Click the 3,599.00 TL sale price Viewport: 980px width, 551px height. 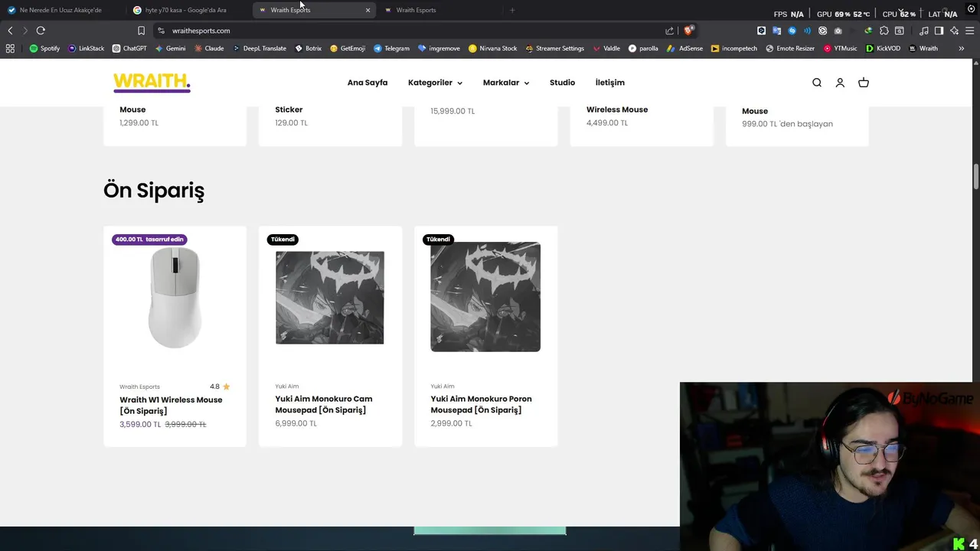pyautogui.click(x=140, y=424)
